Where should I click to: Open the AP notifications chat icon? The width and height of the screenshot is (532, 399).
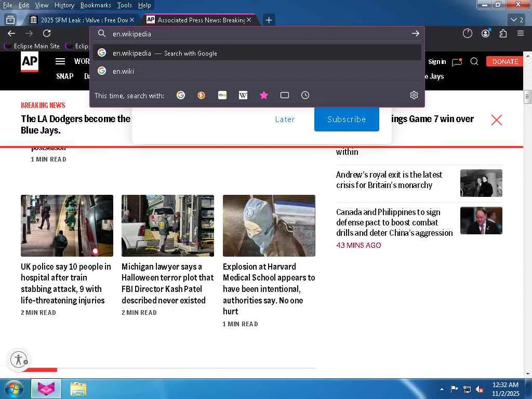[457, 62]
